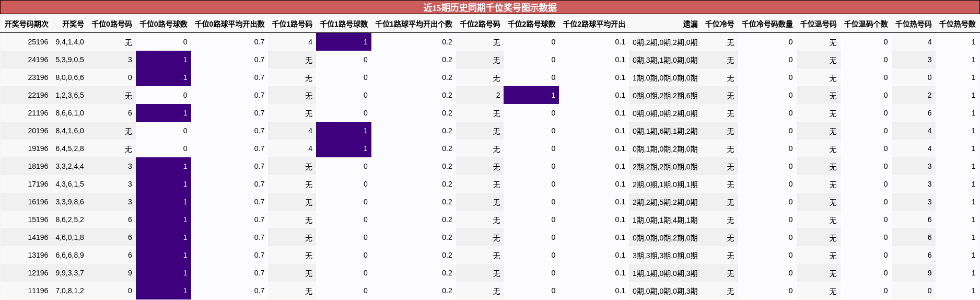Select period cell 24196
The height and width of the screenshot is (300, 980).
pyautogui.click(x=38, y=60)
